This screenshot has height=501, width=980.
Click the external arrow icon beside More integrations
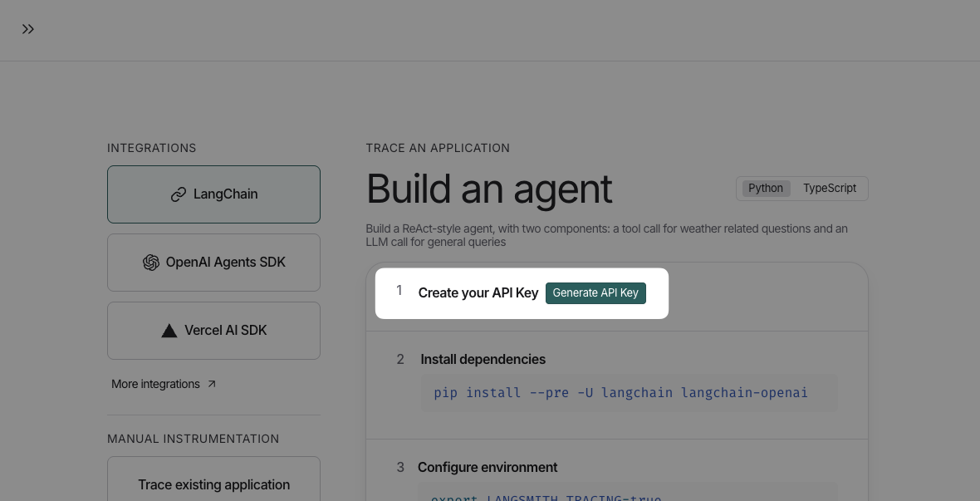(211, 384)
